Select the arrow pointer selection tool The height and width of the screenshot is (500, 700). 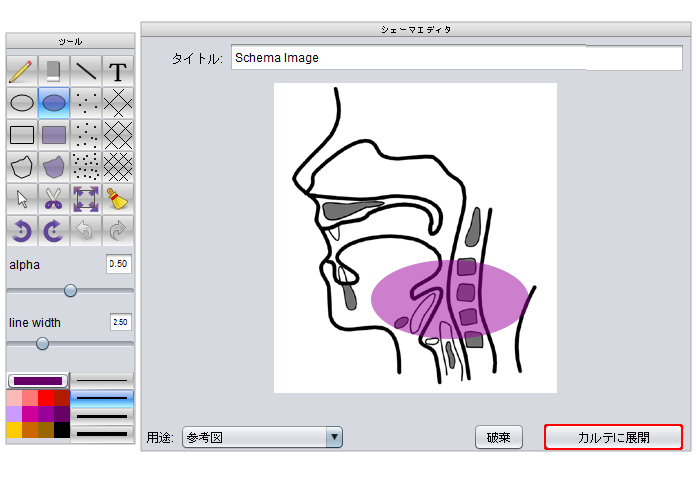click(22, 199)
